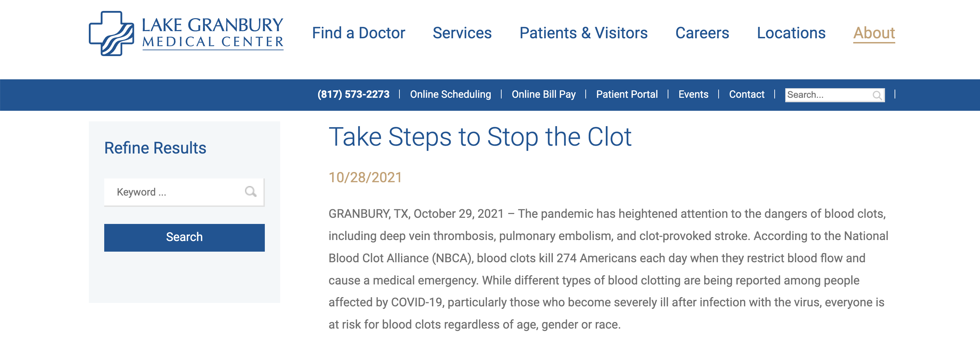Visit the Patient Portal link

[627, 94]
